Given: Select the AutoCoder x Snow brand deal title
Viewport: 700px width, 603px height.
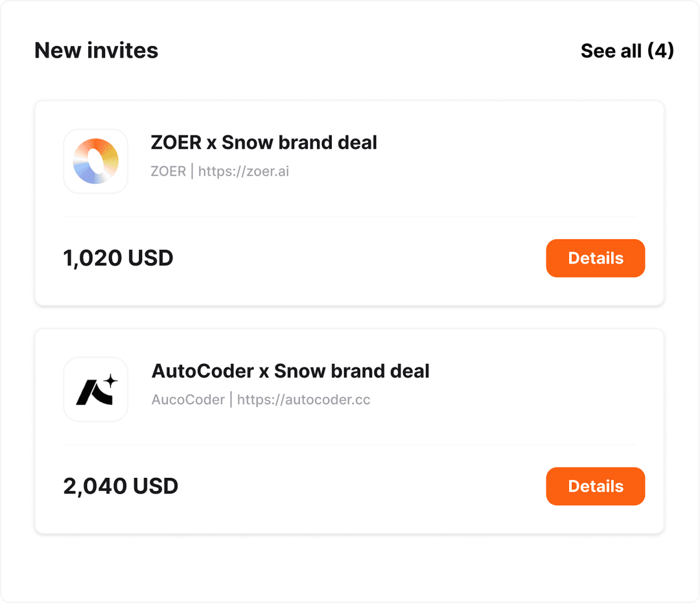Looking at the screenshot, I should coord(290,371).
